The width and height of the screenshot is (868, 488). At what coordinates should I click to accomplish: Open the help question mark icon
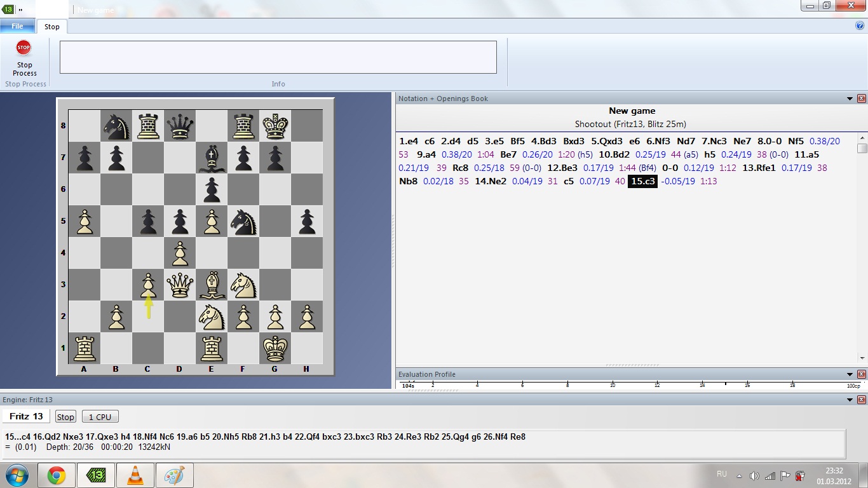tap(860, 26)
